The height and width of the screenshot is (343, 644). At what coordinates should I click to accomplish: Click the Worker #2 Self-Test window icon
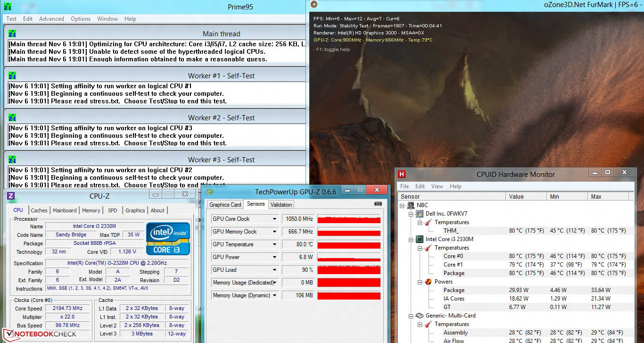coord(12,118)
